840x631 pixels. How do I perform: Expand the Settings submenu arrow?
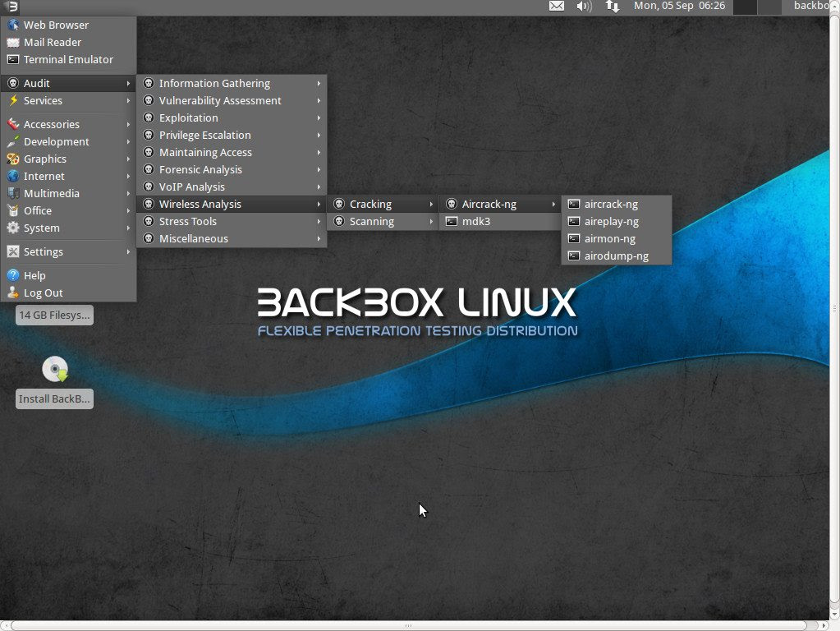(129, 251)
